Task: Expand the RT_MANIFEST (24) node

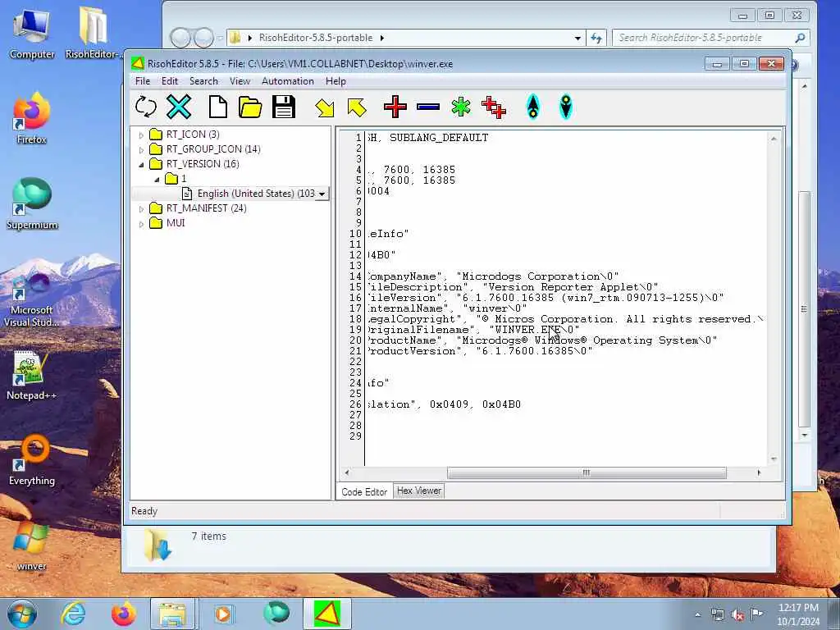Action: point(141,209)
